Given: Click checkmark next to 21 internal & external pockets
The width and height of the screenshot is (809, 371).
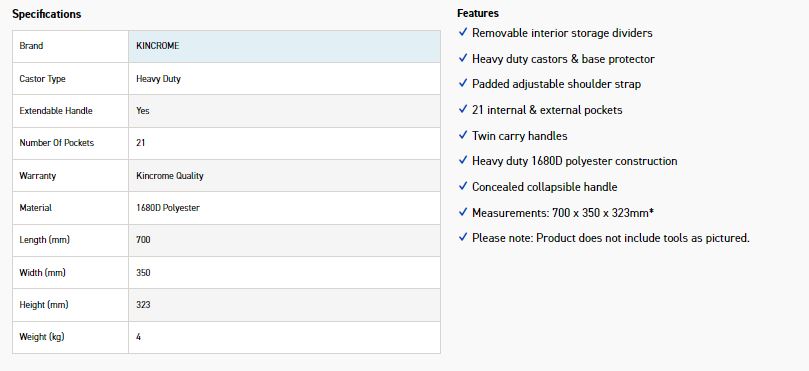Looking at the screenshot, I should 463,109.
